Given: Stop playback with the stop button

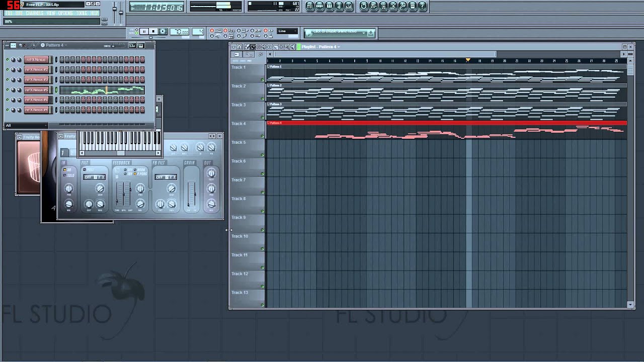Looking at the screenshot, I should [x=153, y=32].
